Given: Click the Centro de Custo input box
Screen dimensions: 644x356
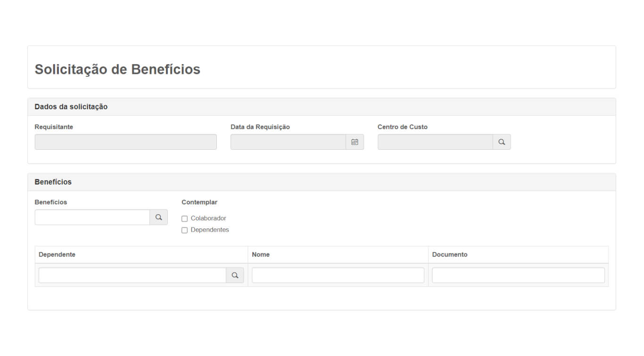Looking at the screenshot, I should (x=435, y=142).
